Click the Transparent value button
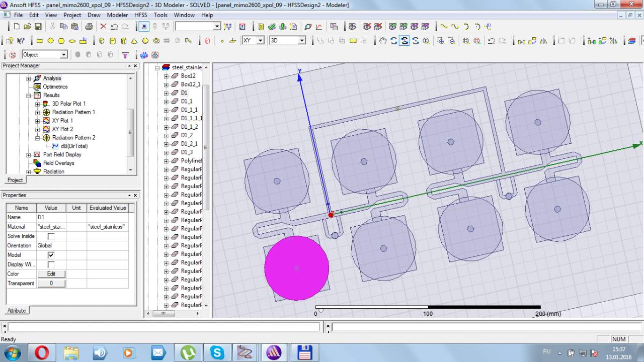The height and width of the screenshot is (362, 644). [51, 284]
